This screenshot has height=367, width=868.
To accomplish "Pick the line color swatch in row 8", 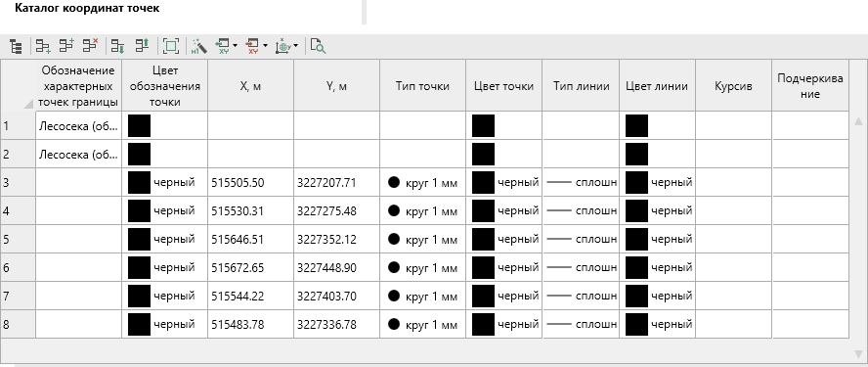I will [636, 324].
